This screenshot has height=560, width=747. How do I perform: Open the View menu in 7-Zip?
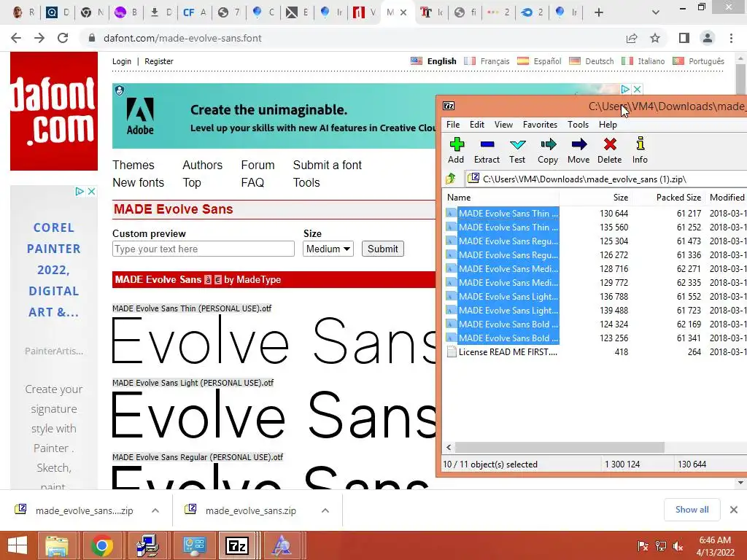pos(503,124)
